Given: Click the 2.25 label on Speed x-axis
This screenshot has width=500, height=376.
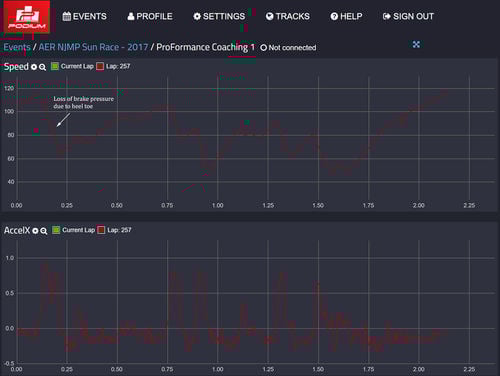Looking at the screenshot, I should [x=469, y=205].
